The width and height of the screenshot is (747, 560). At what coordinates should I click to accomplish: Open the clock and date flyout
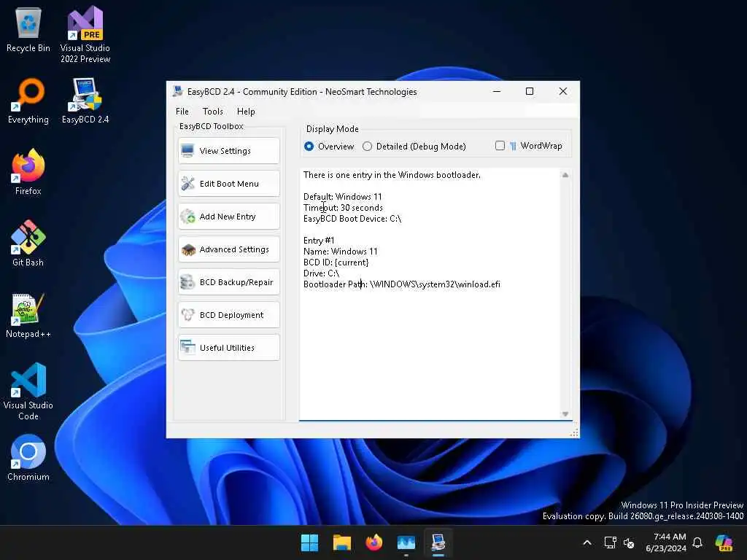coord(666,542)
